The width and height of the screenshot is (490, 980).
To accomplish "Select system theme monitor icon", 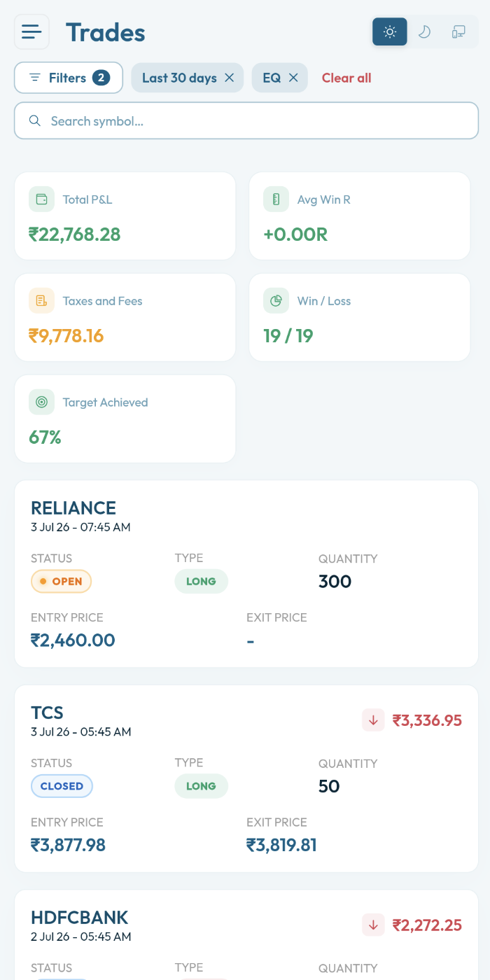I will (x=458, y=32).
